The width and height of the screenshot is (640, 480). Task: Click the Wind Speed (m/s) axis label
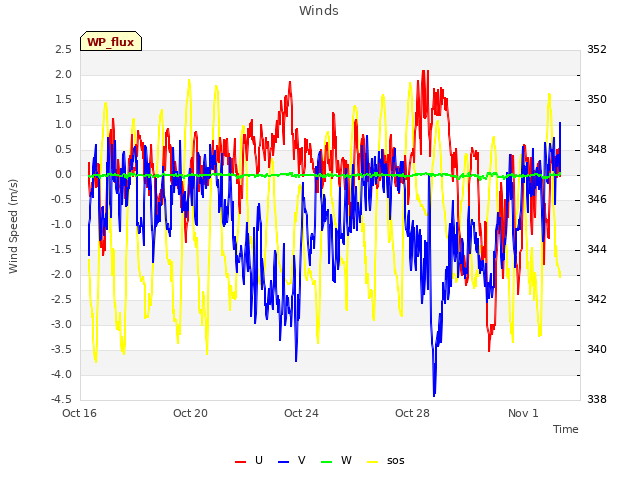13,226
